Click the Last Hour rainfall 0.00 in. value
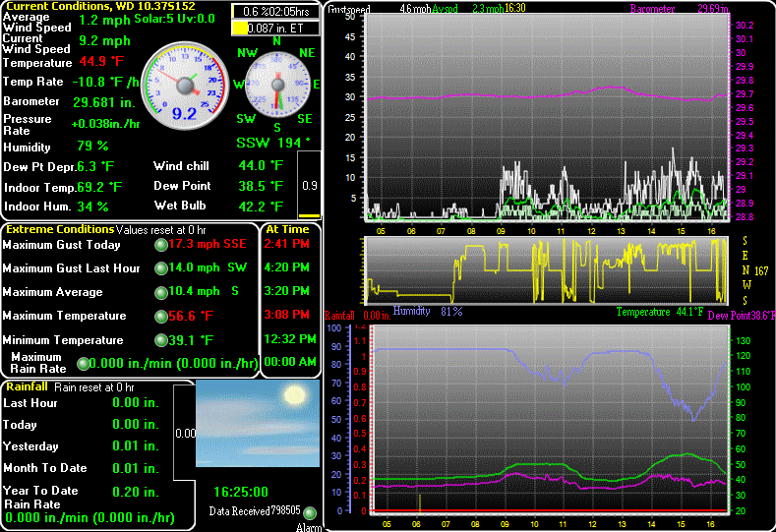 pos(136,403)
